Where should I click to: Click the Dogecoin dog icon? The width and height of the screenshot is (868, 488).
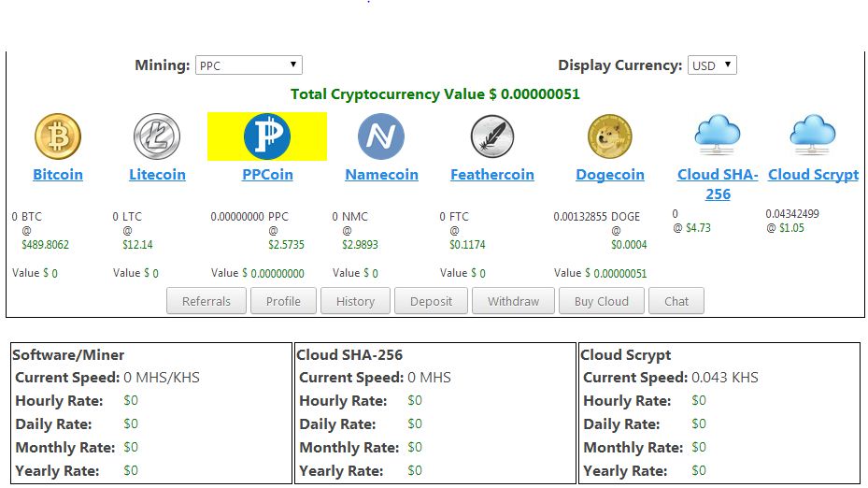pyautogui.click(x=610, y=136)
